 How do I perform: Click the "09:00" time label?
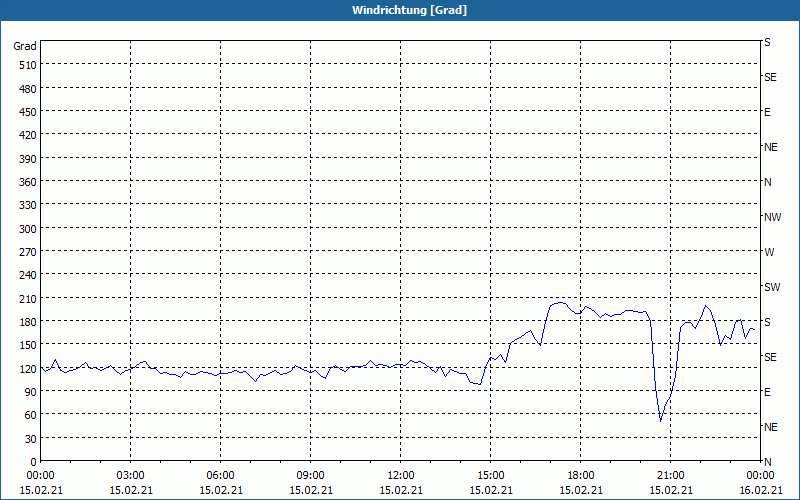click(x=311, y=476)
